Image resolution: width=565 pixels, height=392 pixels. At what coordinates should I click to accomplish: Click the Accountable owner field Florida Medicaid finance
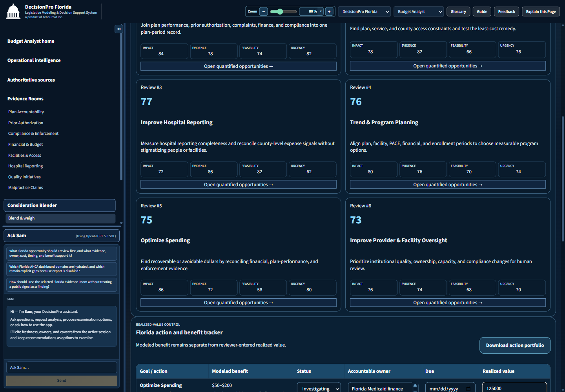(x=383, y=388)
